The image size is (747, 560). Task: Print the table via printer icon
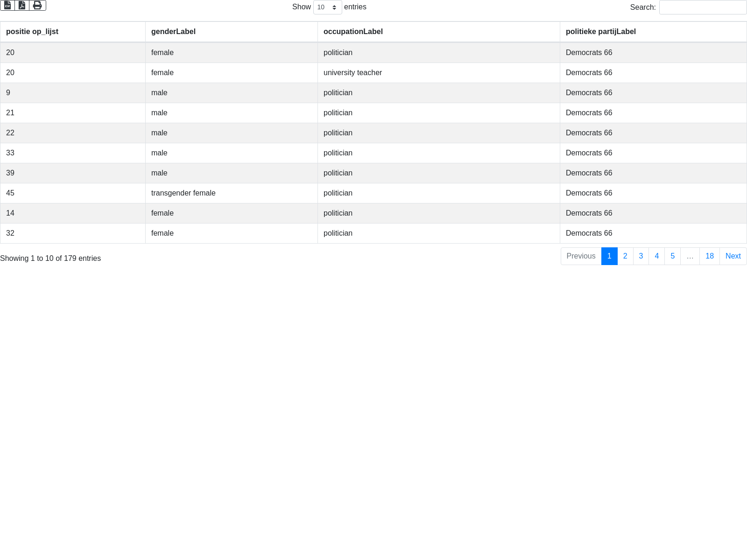[37, 5]
